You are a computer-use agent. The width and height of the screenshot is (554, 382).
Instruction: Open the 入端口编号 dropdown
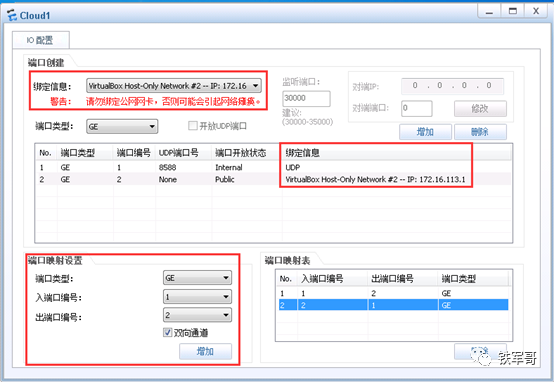[198, 297]
